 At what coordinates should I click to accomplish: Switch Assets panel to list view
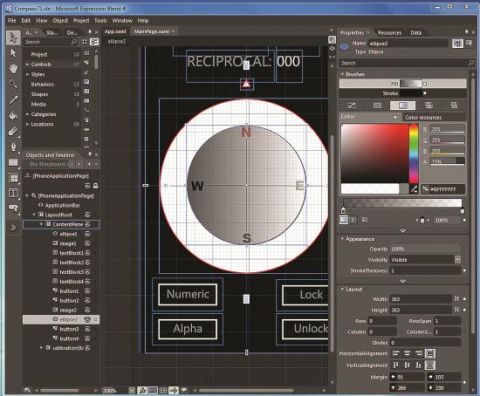click(x=95, y=42)
